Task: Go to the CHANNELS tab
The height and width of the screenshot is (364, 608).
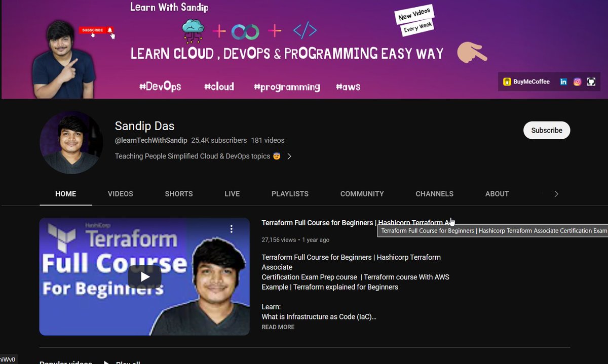Action: [435, 194]
